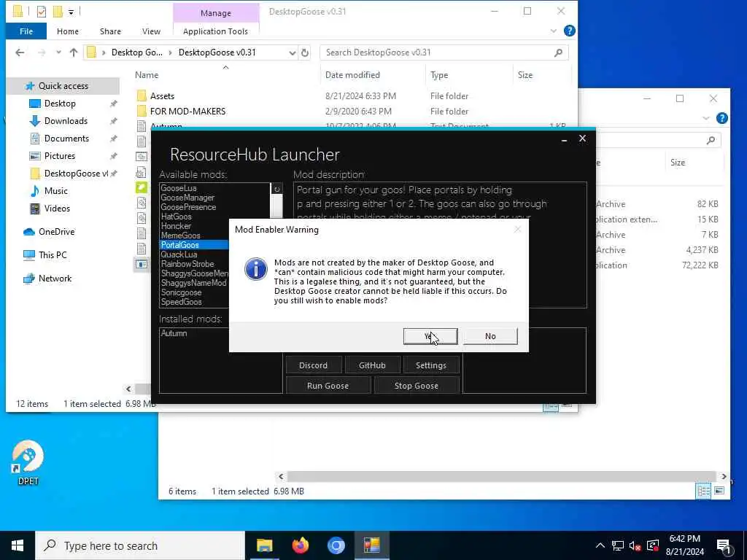Screen dimensions: 747x560
Task: Select SpeedGoos mod entry
Action: [182, 302]
